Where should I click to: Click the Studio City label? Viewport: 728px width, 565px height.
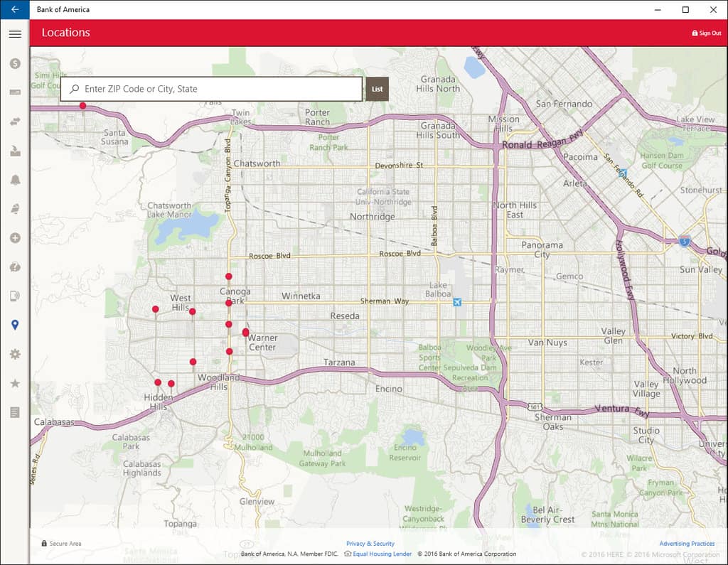(646, 435)
